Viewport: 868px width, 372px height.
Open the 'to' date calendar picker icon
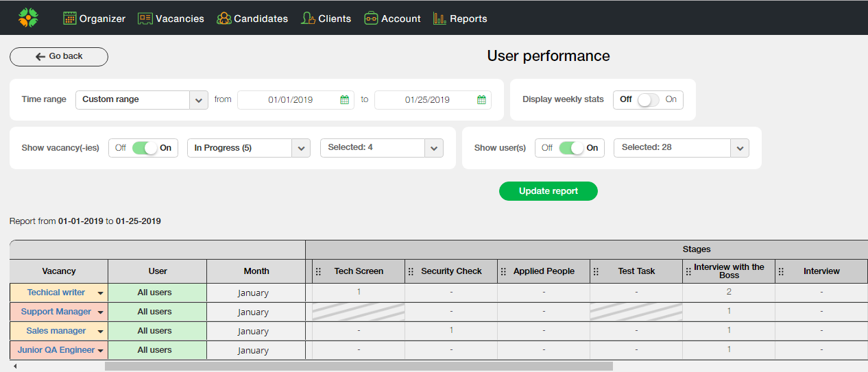482,99
